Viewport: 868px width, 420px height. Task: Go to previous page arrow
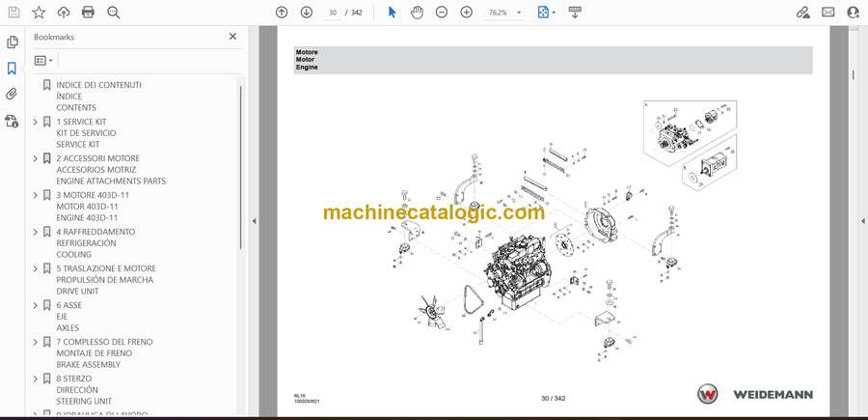click(x=282, y=13)
